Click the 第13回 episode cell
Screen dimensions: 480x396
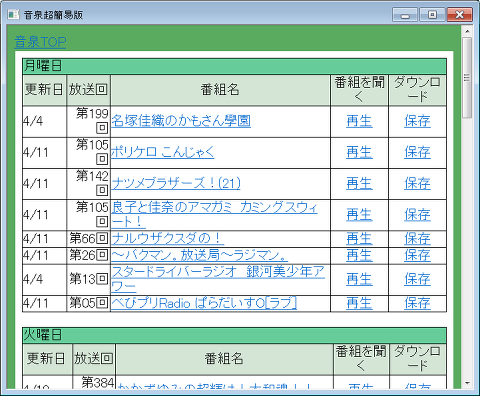tap(88, 279)
